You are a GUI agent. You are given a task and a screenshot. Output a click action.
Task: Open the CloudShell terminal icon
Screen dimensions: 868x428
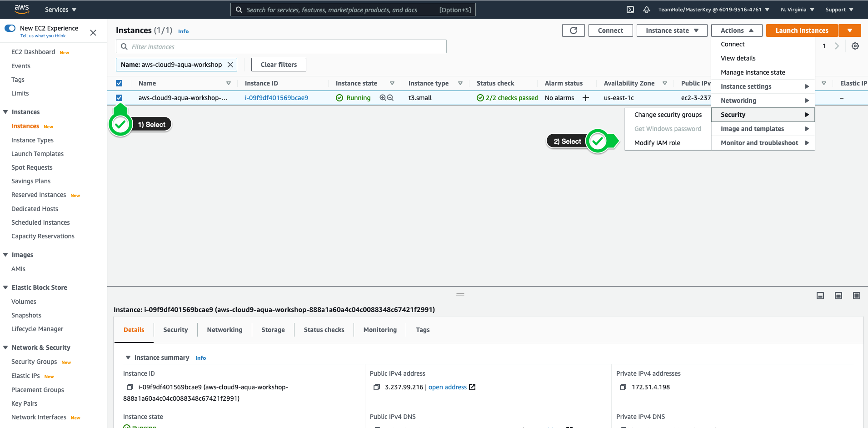click(630, 10)
